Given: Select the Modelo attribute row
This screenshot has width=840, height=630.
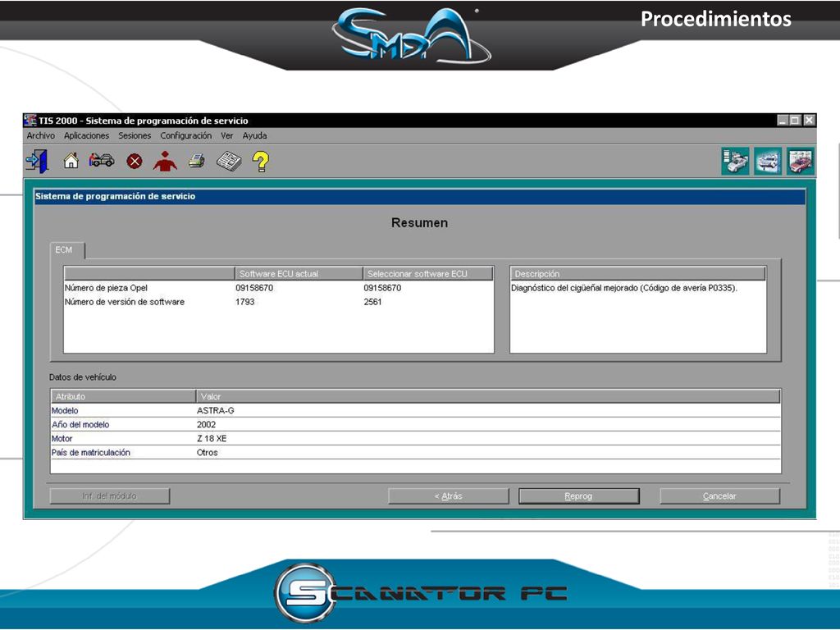Looking at the screenshot, I should point(416,410).
